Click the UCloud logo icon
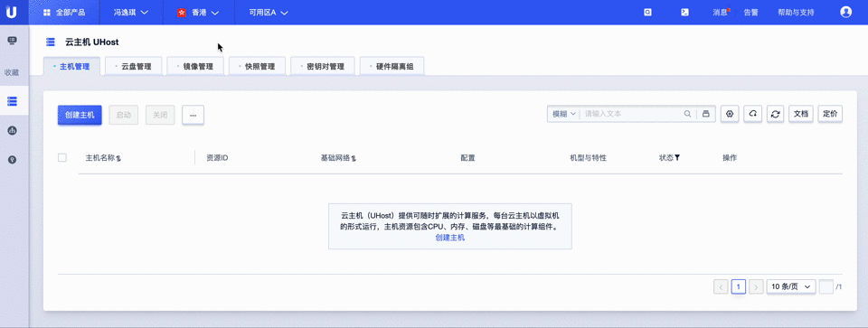868x328 pixels. point(11,12)
